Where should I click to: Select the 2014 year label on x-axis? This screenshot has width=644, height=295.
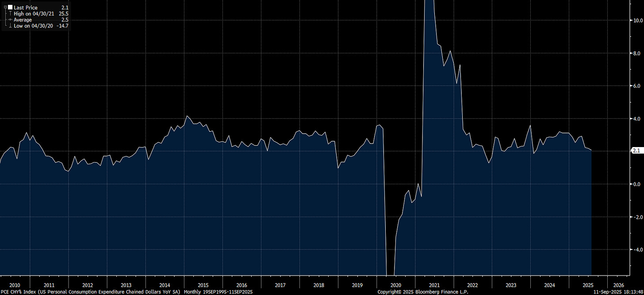165,285
